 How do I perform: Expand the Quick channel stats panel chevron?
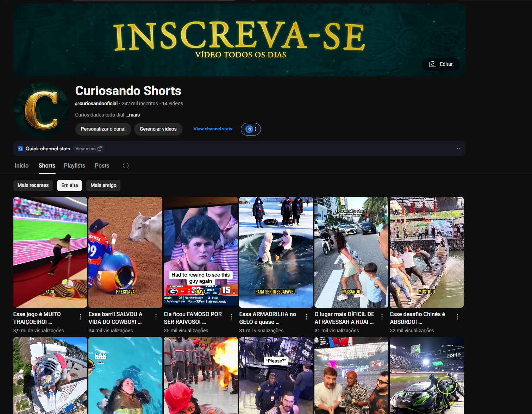click(458, 149)
